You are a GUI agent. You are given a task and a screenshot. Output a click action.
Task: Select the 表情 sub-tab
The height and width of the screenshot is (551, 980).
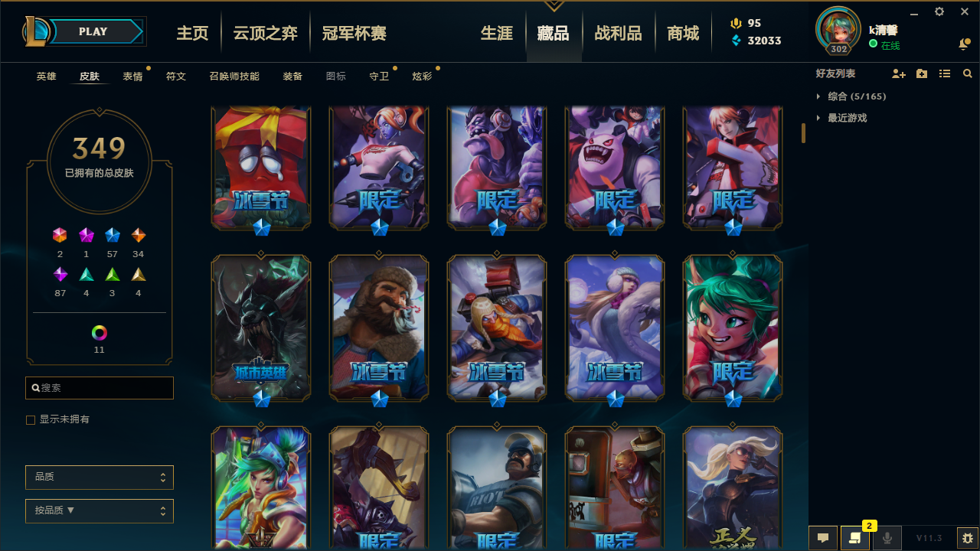(x=132, y=77)
